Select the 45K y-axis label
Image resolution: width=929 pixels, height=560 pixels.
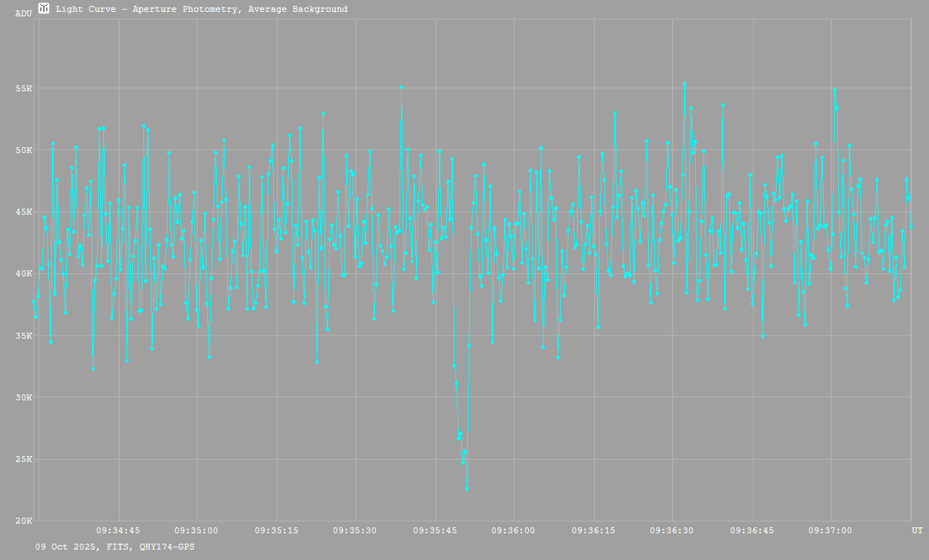click(24, 212)
